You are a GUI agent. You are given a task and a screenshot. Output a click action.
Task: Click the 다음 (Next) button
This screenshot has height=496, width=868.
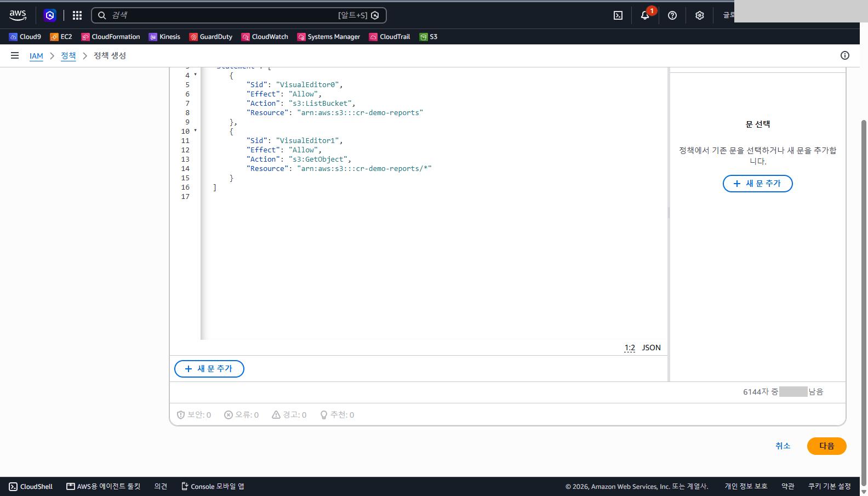point(827,446)
